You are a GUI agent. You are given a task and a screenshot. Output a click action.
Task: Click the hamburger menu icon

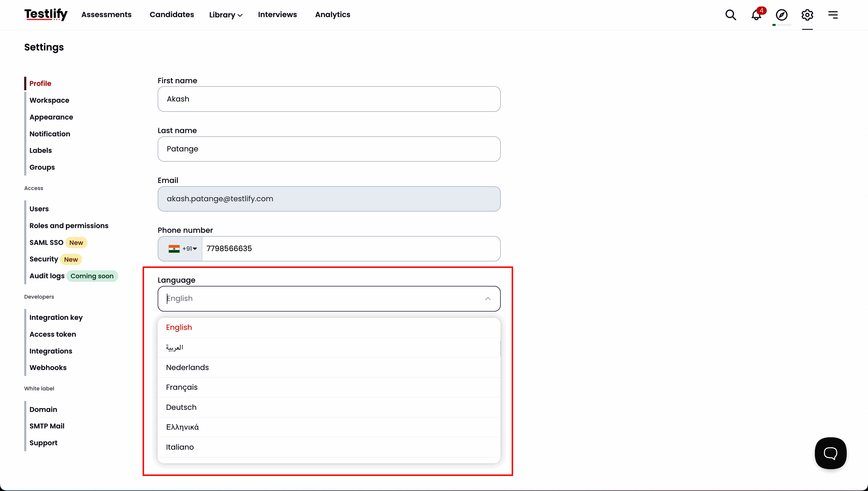[833, 15]
